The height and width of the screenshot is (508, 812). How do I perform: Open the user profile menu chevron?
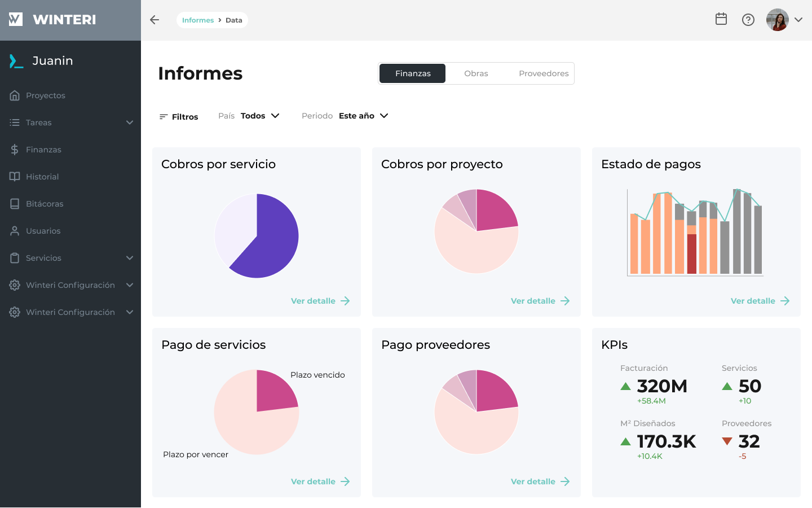pyautogui.click(x=798, y=20)
